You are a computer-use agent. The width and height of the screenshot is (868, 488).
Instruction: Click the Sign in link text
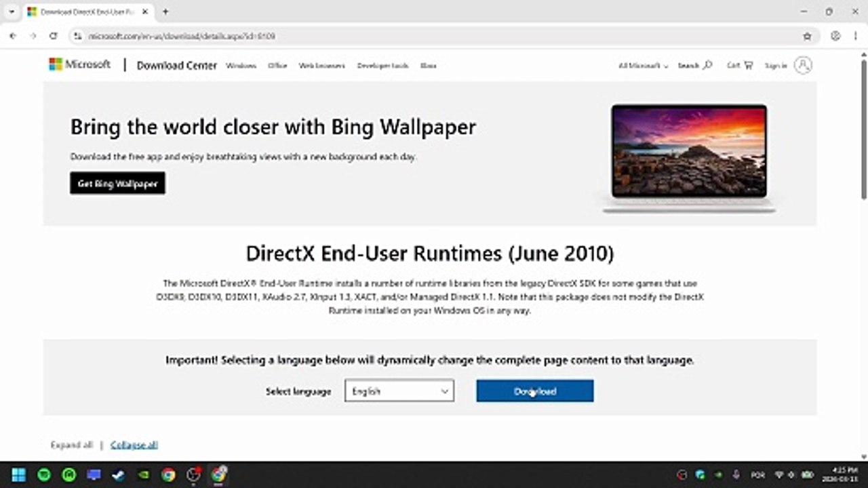coord(776,66)
